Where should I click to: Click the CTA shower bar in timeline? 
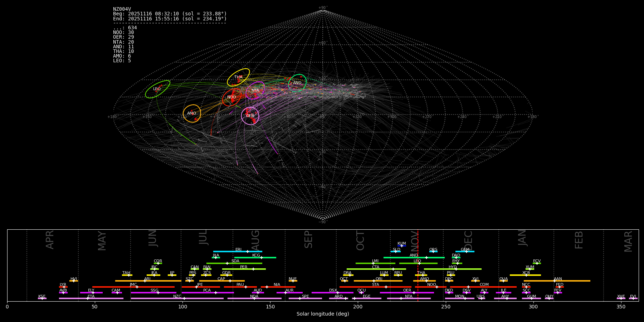[376, 269]
